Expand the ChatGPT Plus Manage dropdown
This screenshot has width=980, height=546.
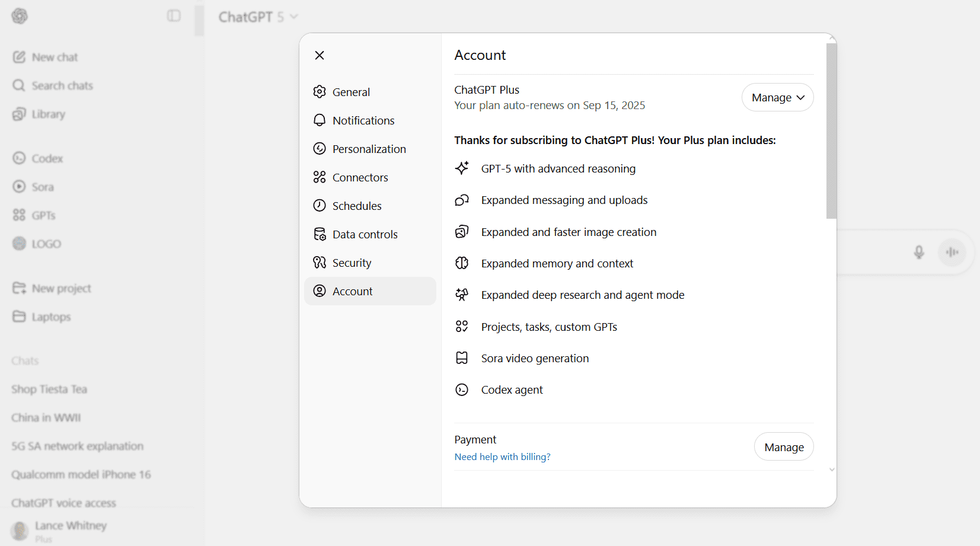777,97
